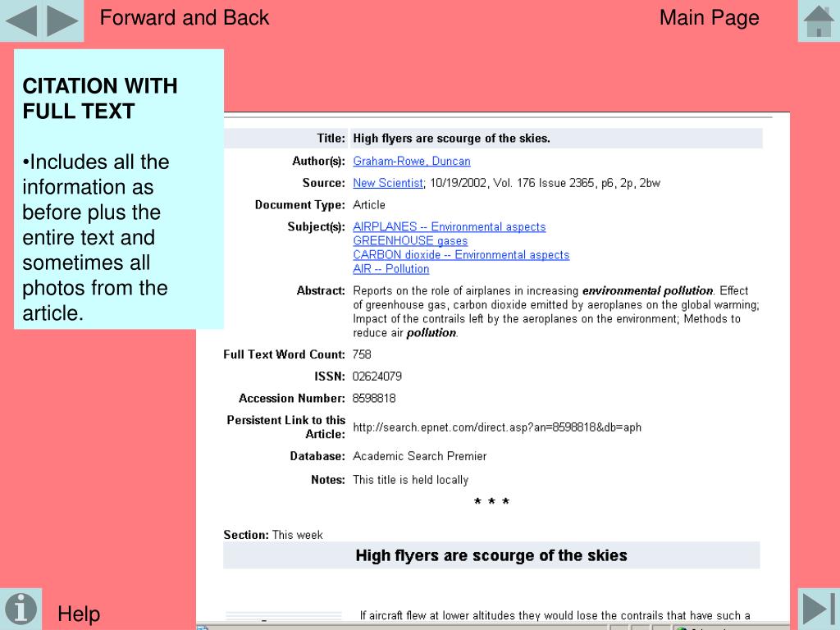
Task: Go forward with the right arrow icon
Action: 62,21
